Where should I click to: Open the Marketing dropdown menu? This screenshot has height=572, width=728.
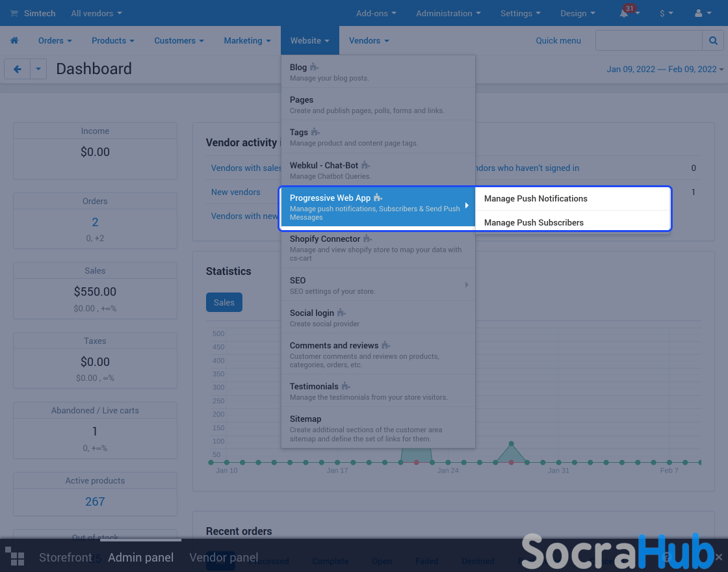click(247, 40)
